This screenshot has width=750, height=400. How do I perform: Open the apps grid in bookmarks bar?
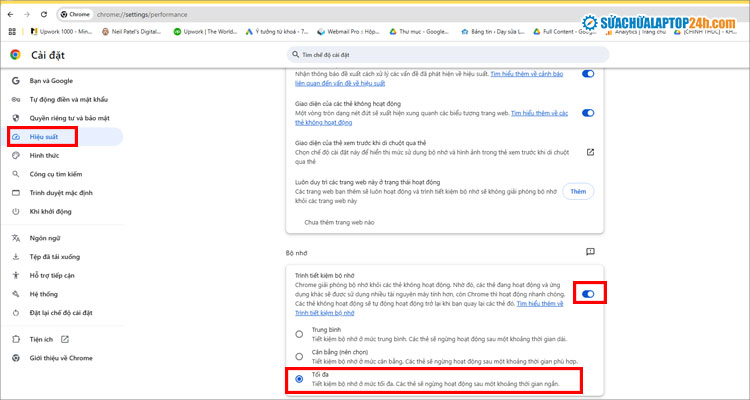[x=11, y=32]
